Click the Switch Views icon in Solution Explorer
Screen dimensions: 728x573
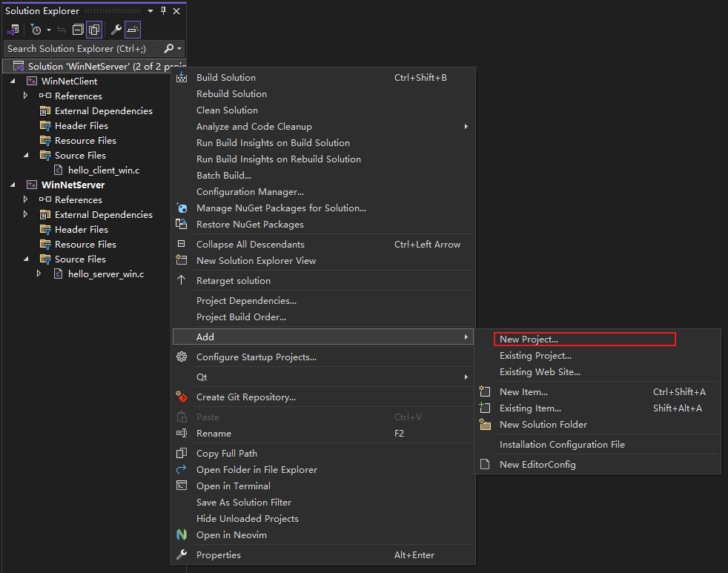pos(13,30)
